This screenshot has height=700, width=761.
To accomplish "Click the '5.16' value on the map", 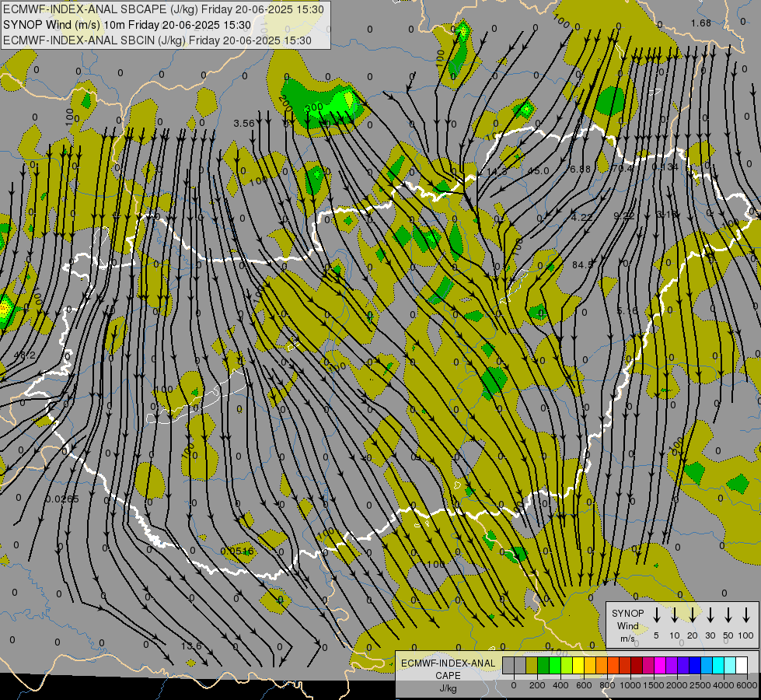I will point(627,310).
